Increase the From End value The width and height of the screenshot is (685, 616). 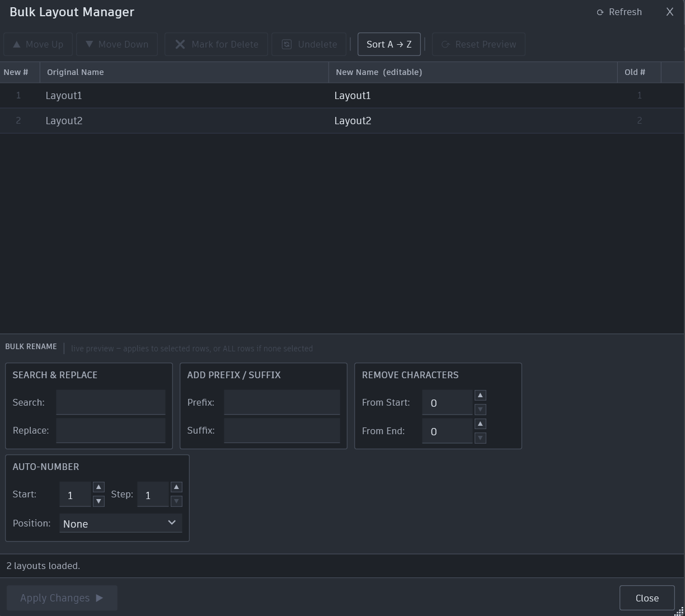tap(480, 424)
